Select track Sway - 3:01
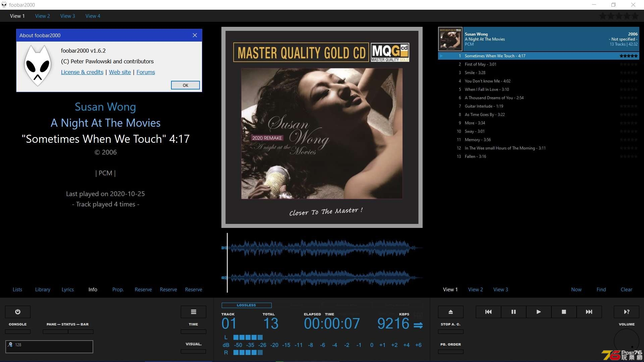Screen dimensions: 644x362 pyautogui.click(x=539, y=131)
